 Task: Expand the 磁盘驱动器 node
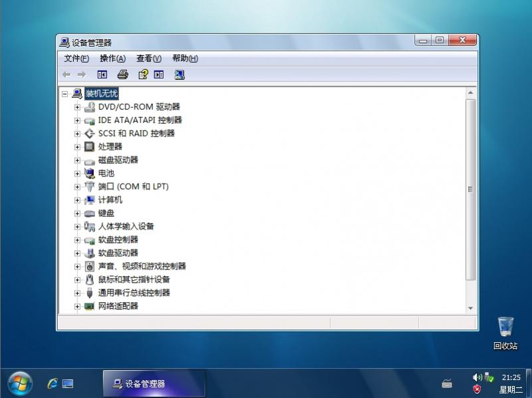click(x=77, y=160)
